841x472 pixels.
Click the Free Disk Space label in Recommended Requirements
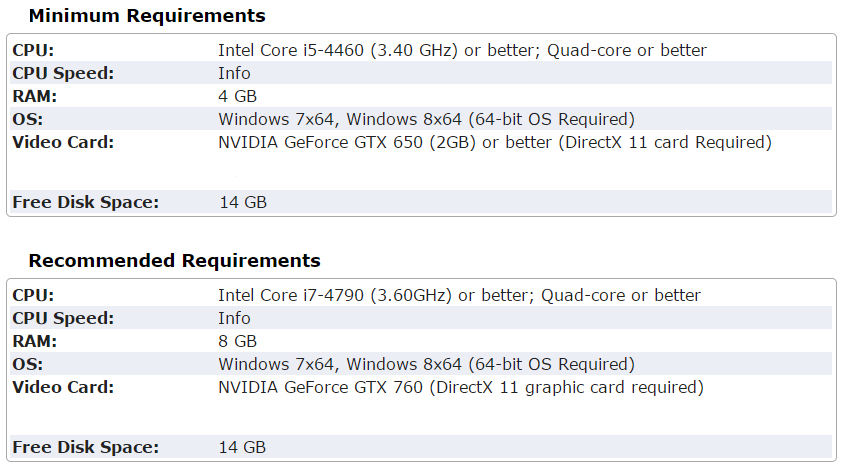click(85, 447)
